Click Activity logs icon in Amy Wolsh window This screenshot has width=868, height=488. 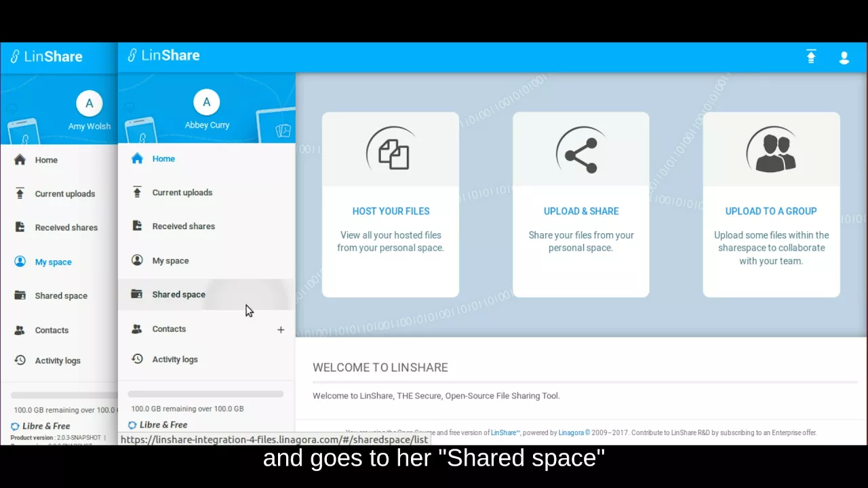[x=20, y=361]
